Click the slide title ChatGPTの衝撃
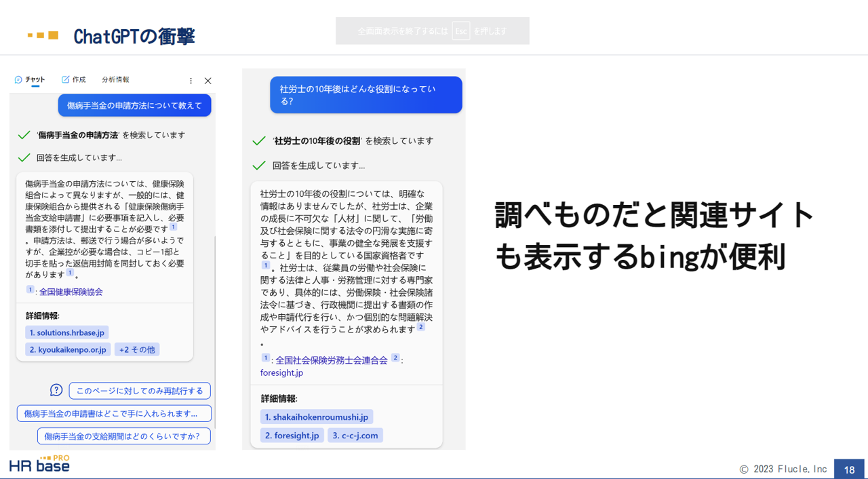Image resolution: width=868 pixels, height=479 pixels. (134, 37)
